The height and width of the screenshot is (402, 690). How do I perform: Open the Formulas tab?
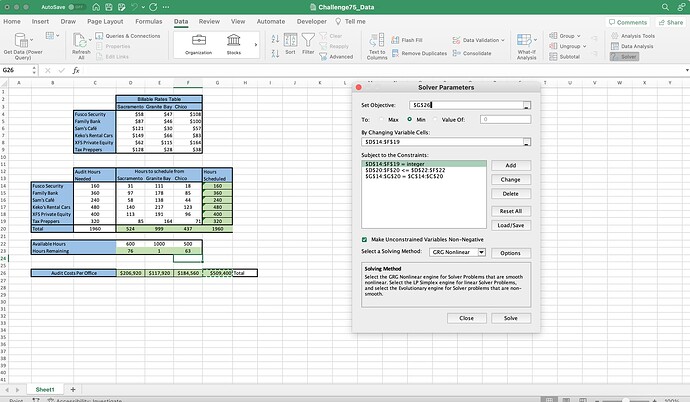coord(149,22)
